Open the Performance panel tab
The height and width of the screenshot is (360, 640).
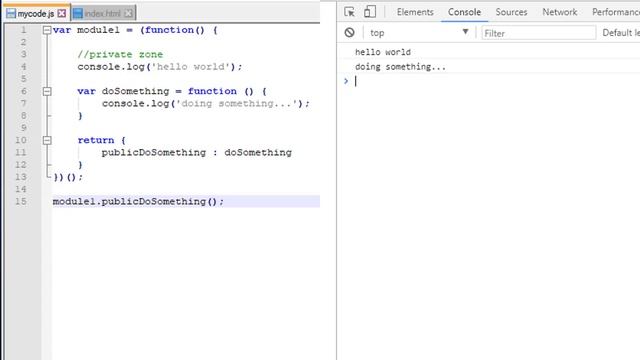point(616,12)
